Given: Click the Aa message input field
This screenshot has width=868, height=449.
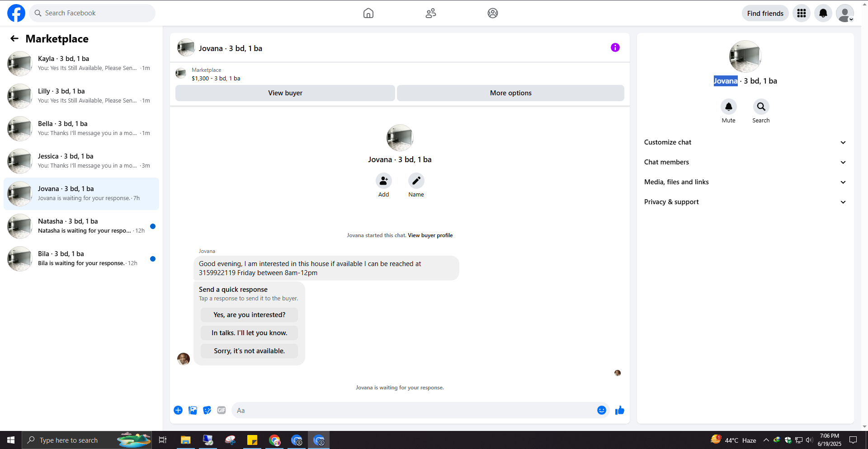Looking at the screenshot, I should pyautogui.click(x=414, y=410).
